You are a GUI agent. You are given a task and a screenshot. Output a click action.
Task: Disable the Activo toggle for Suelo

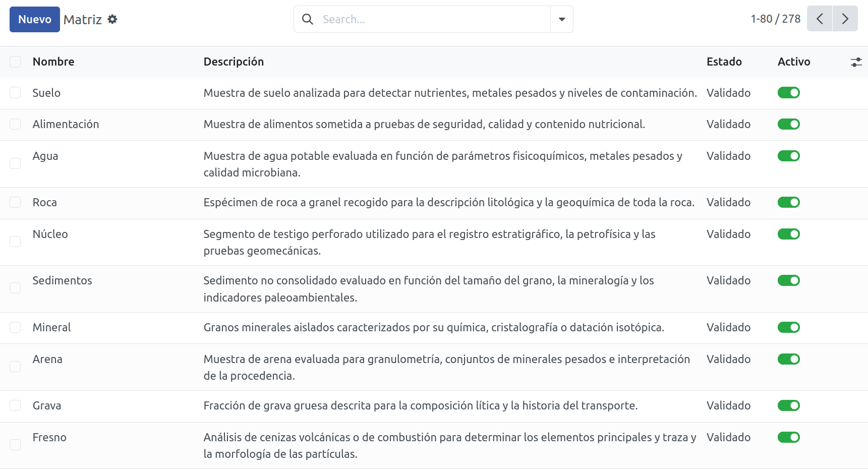(789, 93)
